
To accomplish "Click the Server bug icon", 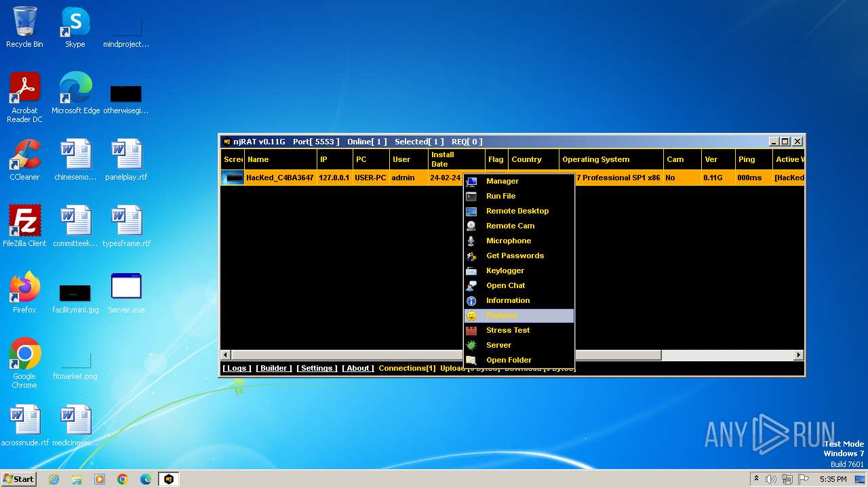I will 471,345.
